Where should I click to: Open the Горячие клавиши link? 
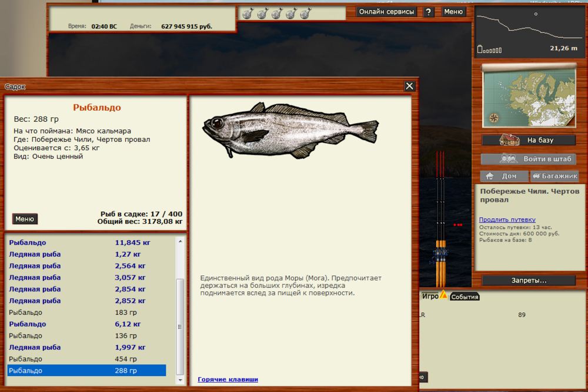tap(228, 380)
